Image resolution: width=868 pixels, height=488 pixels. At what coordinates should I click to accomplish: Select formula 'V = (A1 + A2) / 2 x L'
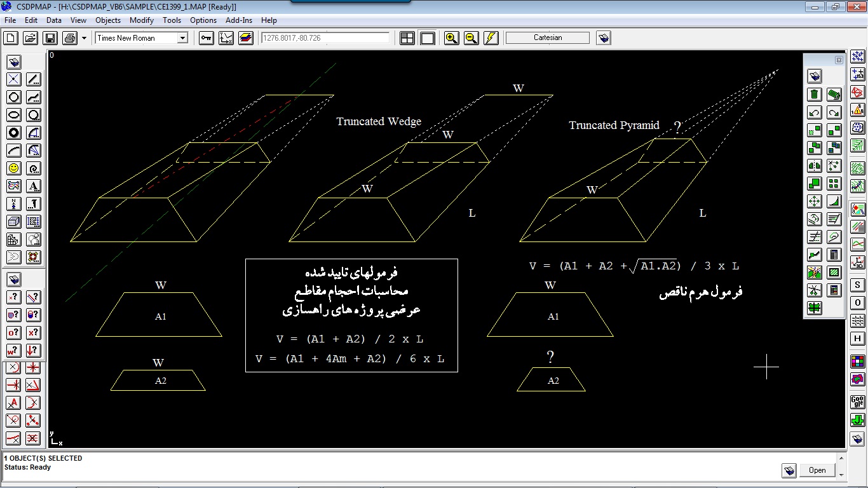[350, 339]
